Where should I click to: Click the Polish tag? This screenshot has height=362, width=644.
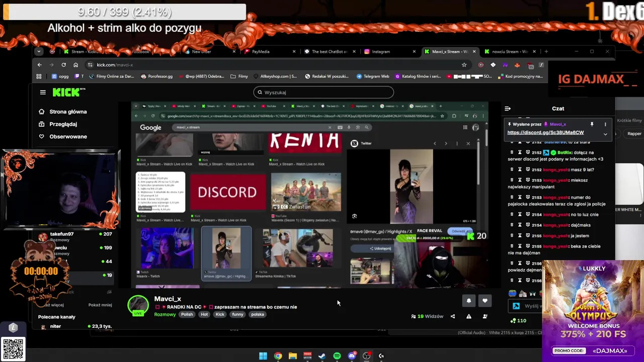pyautogui.click(x=187, y=314)
